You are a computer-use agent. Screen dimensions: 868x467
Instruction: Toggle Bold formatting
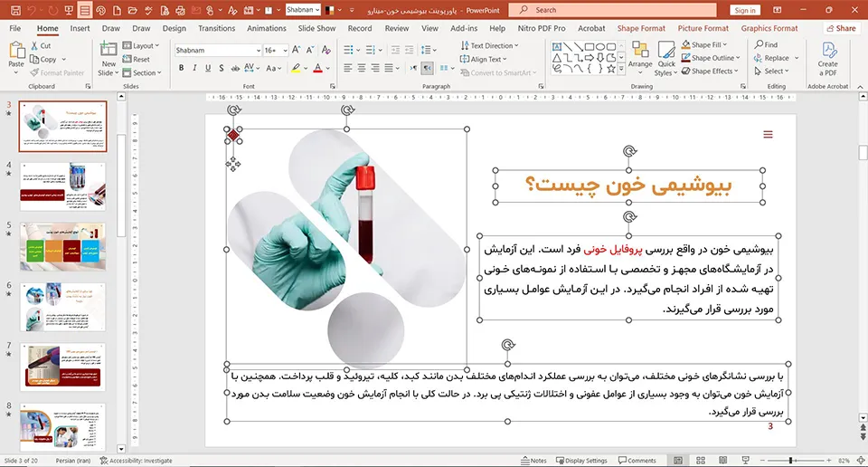click(x=181, y=68)
